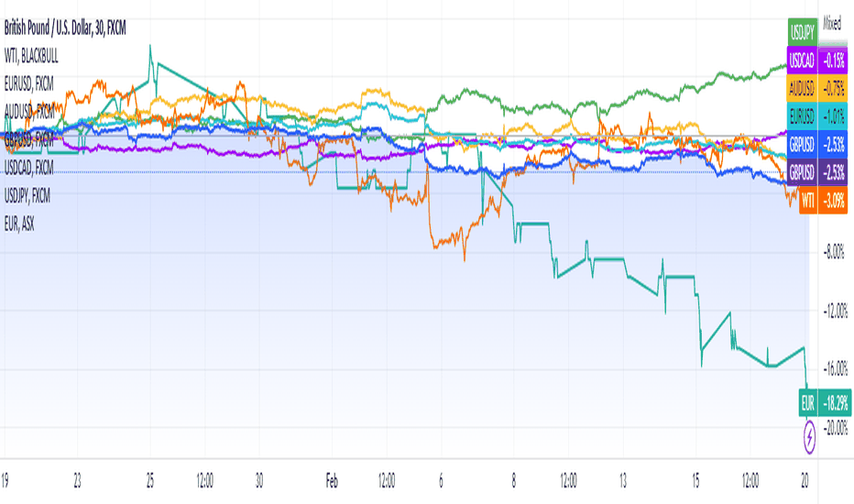Select WTI, BLACKBULL legend entry
The width and height of the screenshot is (854, 504).
point(31,56)
